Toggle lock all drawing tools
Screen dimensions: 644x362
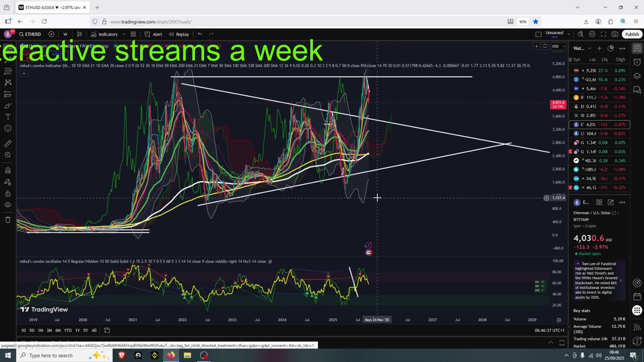pyautogui.click(x=8, y=193)
